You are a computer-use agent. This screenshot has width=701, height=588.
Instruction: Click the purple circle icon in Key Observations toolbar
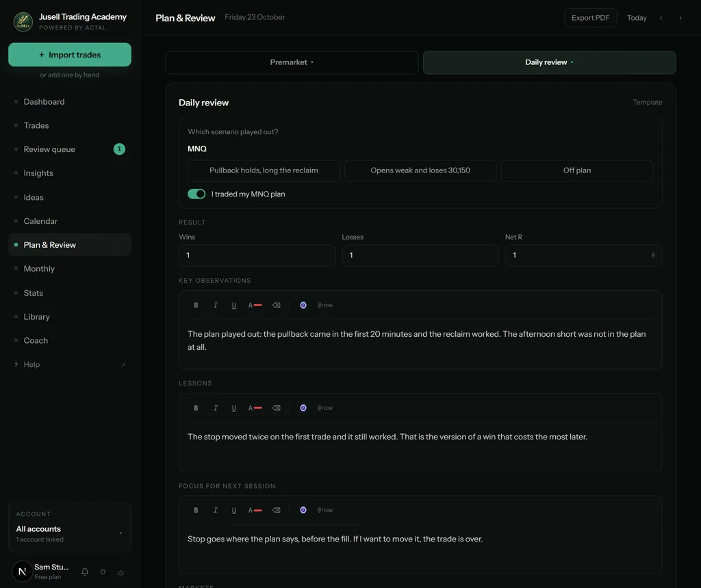(303, 305)
